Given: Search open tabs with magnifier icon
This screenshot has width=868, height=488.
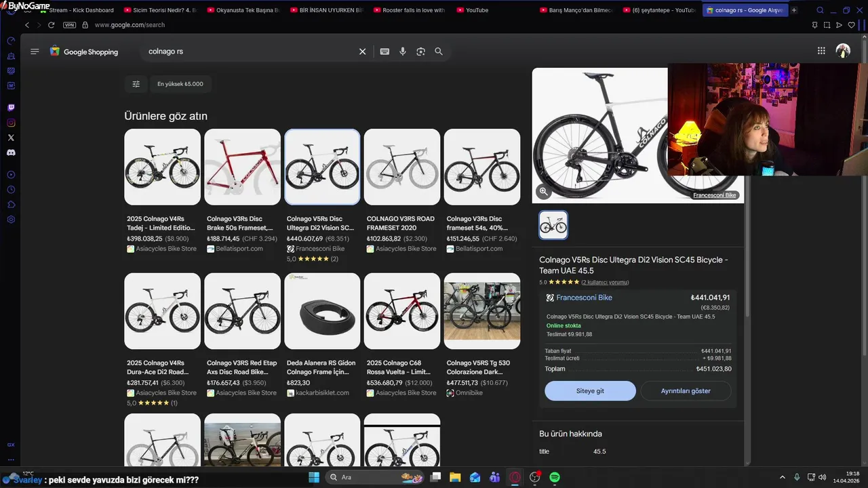Looking at the screenshot, I should tap(820, 10).
